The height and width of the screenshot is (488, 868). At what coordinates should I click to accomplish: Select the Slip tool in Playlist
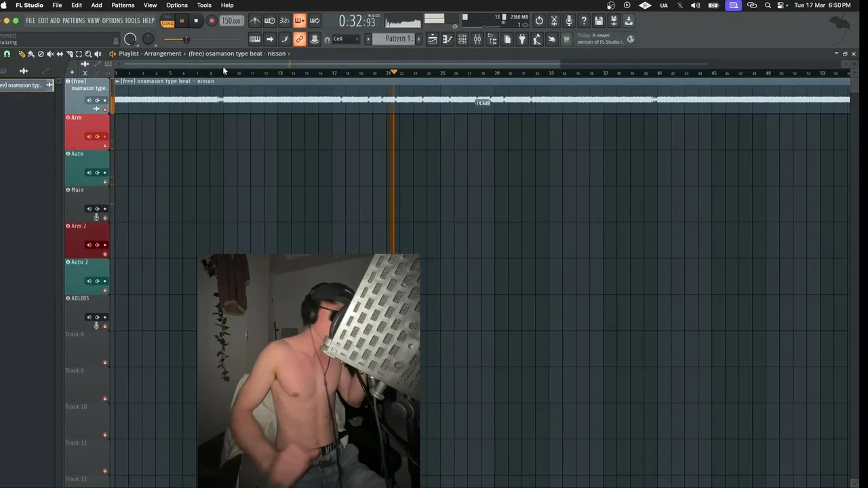[x=60, y=54]
